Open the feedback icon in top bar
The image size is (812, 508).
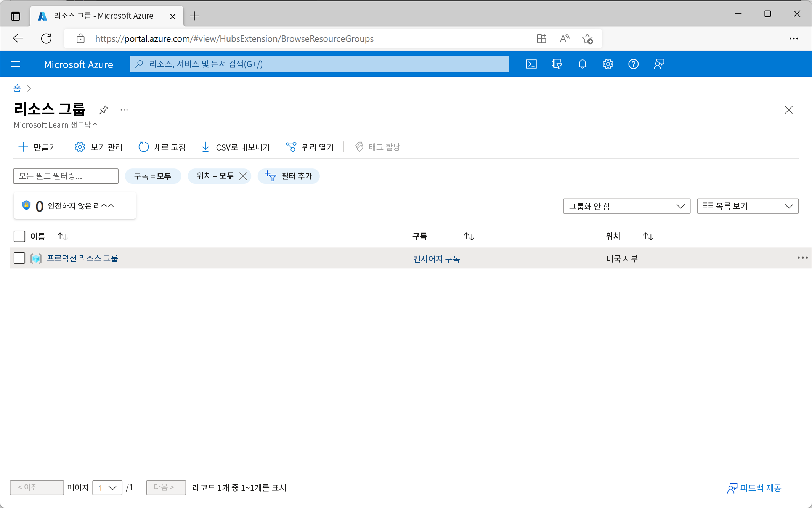tap(659, 64)
